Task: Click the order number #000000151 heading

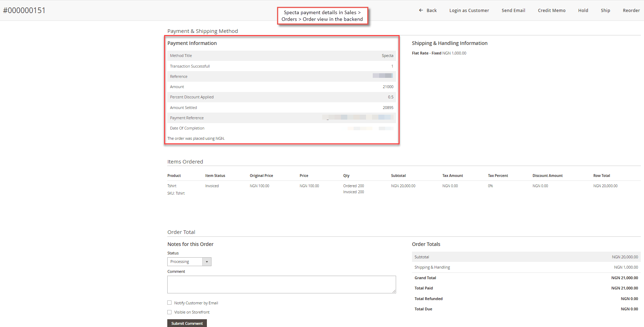Action: [x=24, y=10]
